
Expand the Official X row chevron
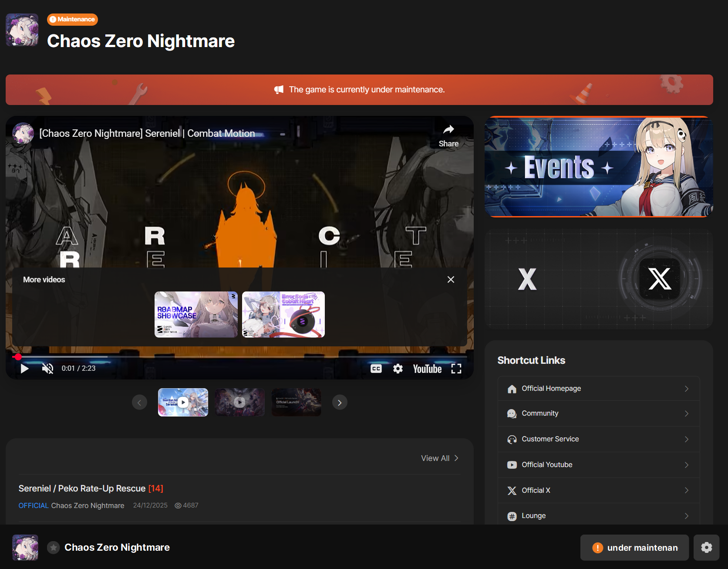point(687,491)
